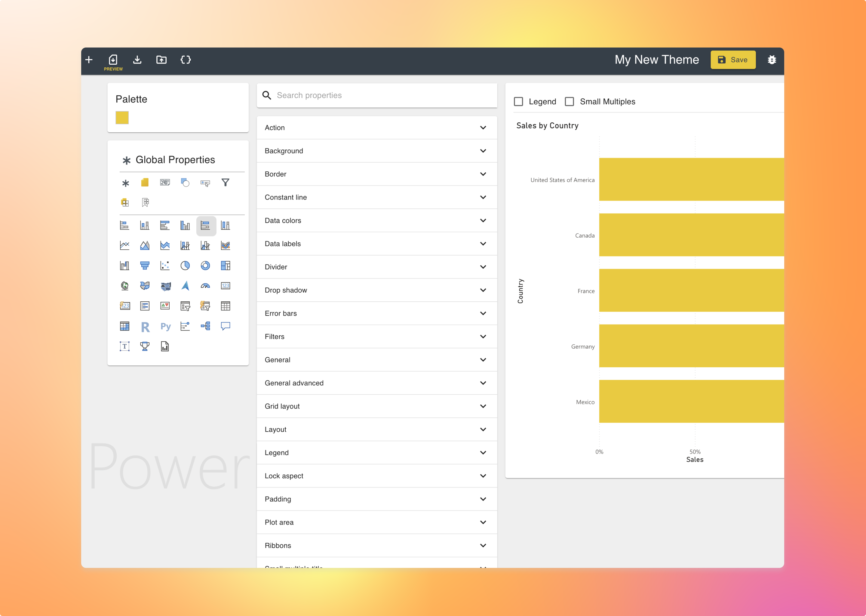The image size is (866, 616).
Task: Select the funnel chart icon
Action: (x=144, y=266)
